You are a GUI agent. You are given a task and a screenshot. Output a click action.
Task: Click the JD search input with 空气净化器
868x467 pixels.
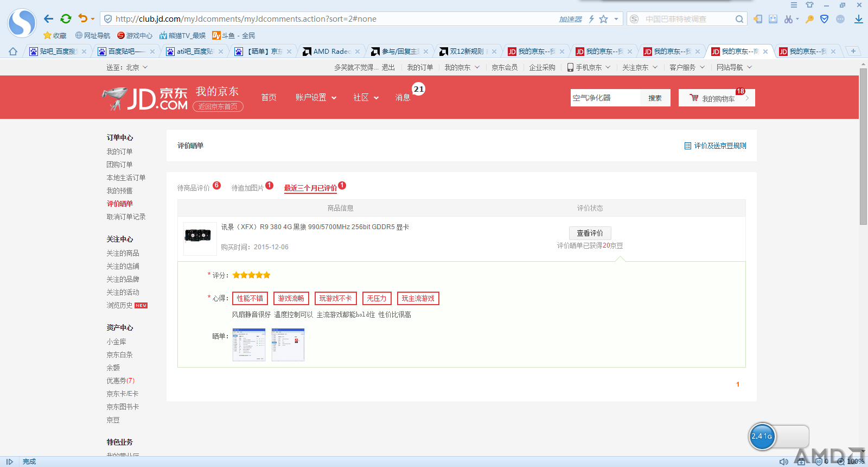[x=605, y=98]
